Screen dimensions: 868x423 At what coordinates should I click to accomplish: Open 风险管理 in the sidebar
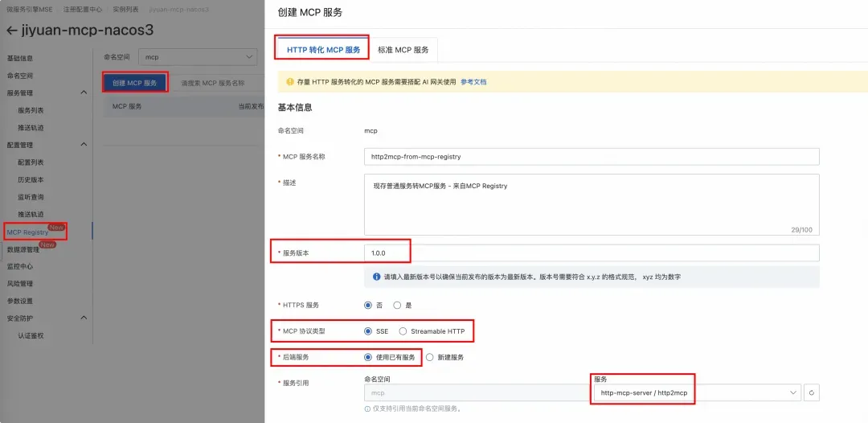pyautogui.click(x=20, y=284)
